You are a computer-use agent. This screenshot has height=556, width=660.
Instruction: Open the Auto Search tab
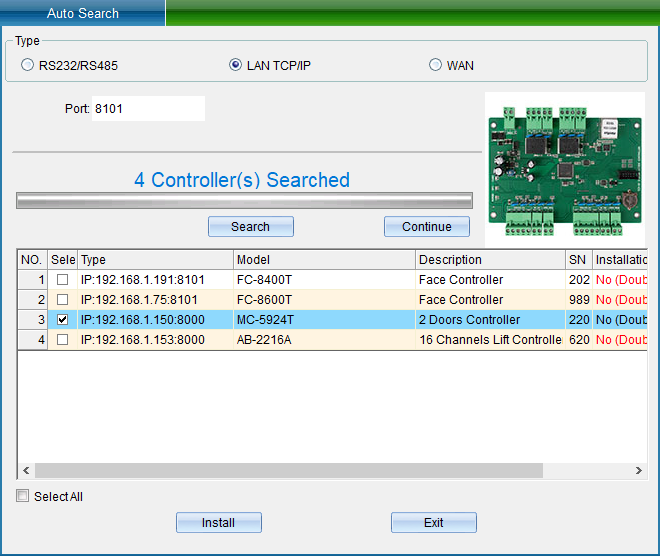tap(82, 13)
